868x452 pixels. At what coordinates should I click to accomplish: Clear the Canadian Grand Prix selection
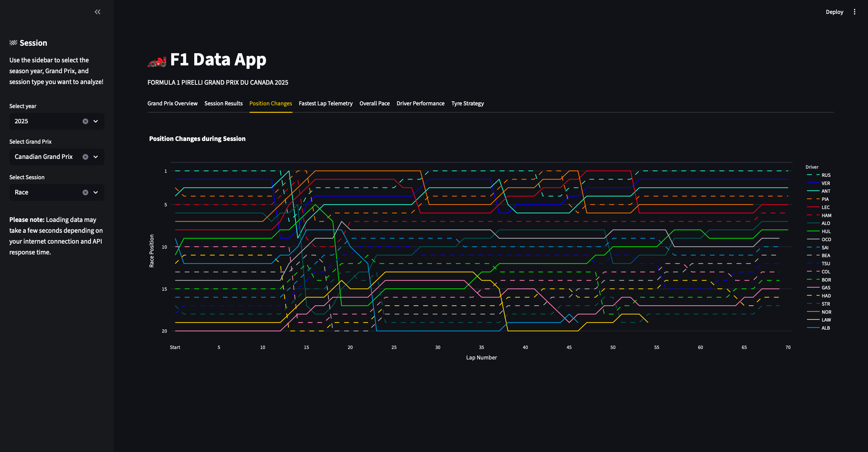(x=85, y=157)
